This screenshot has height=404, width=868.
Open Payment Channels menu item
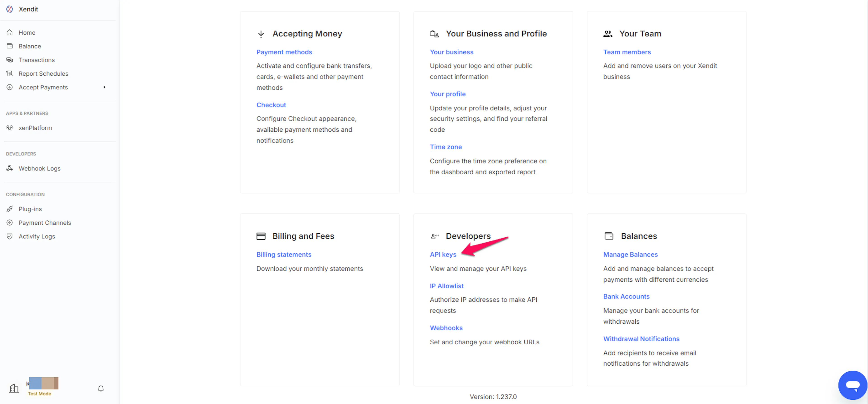pyautogui.click(x=45, y=222)
